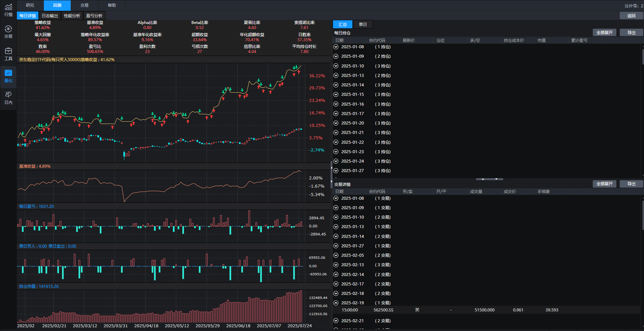Click the 每日持仓 list vertical scrollbar
Viewport: 644px width, 331px height.
tap(642, 56)
